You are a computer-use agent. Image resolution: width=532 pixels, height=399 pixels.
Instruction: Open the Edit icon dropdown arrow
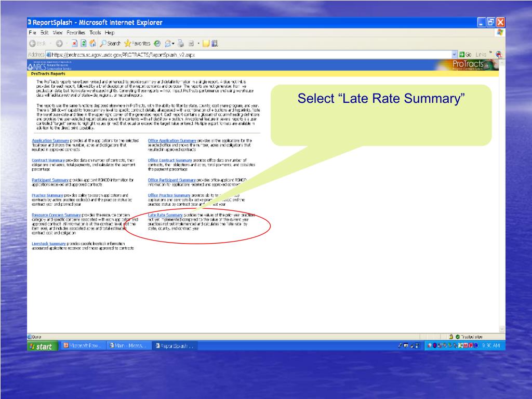coord(198,44)
